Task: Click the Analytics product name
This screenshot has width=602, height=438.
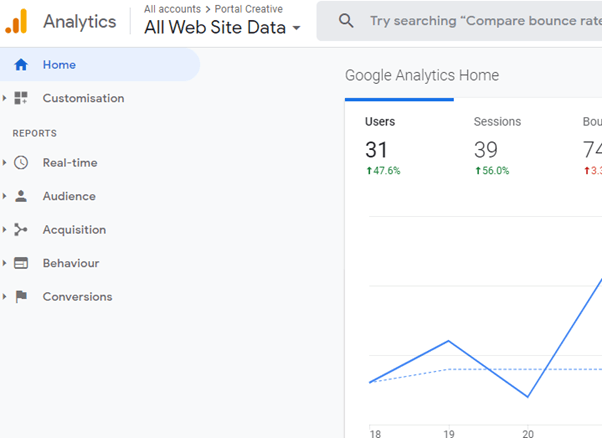Action: [x=79, y=21]
